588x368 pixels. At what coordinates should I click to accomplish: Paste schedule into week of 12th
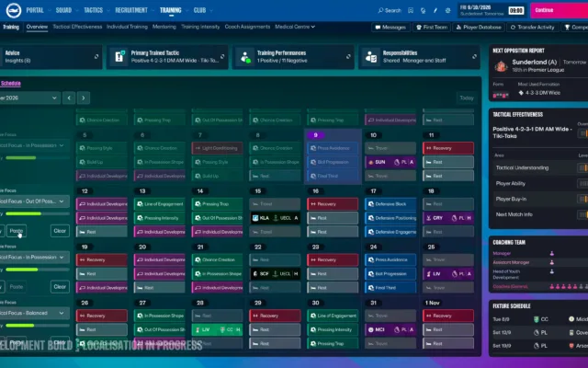click(x=17, y=231)
